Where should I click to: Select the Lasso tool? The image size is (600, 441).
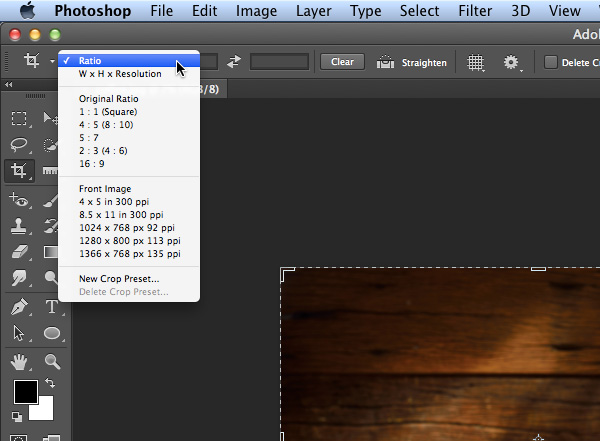[x=19, y=145]
